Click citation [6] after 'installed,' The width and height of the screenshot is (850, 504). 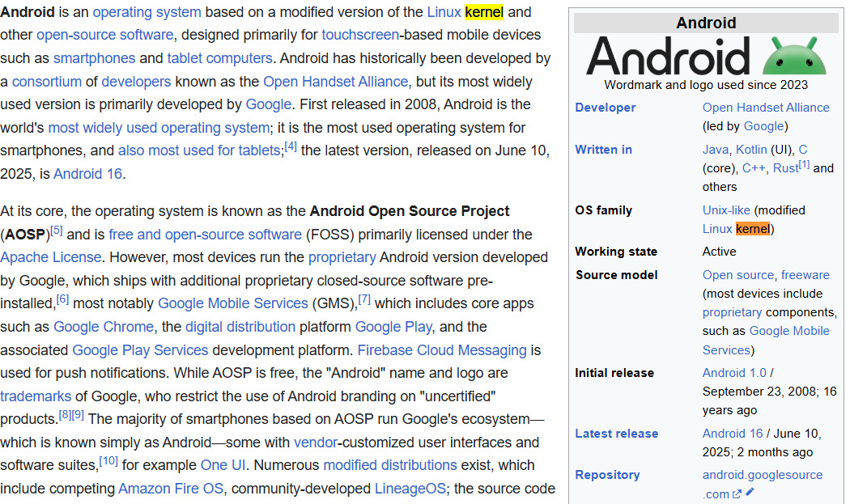tap(63, 299)
